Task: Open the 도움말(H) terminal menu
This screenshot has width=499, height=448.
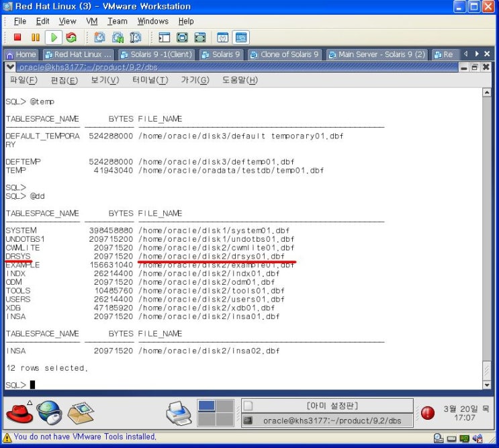Action: click(240, 80)
